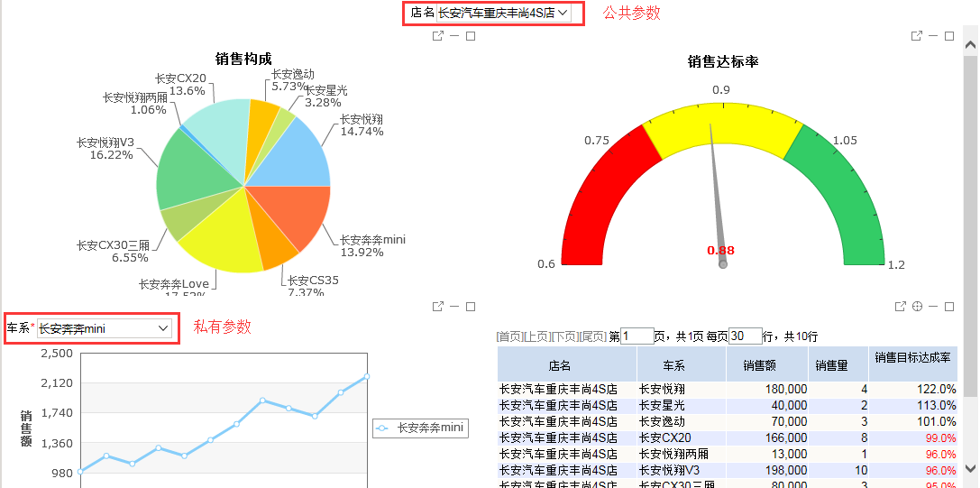Click the red 99.0% rate cell
Screen dimensions: 980x488
[x=912, y=438]
